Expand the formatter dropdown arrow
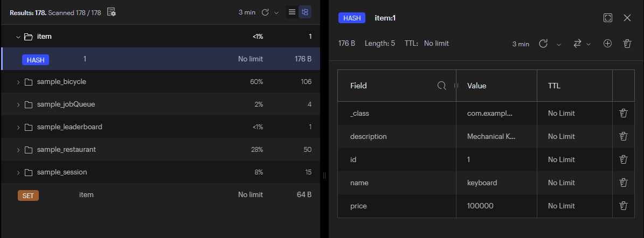The width and height of the screenshot is (644, 238). coord(588,44)
